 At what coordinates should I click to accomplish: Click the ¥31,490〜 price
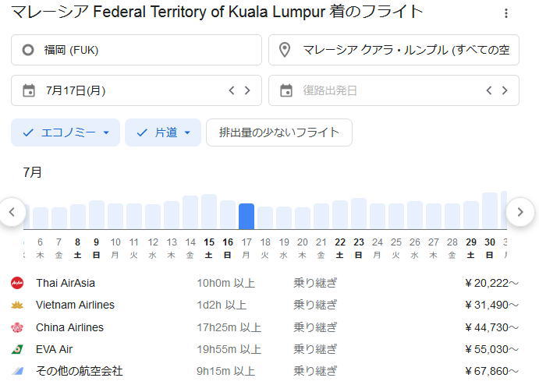[x=491, y=305]
